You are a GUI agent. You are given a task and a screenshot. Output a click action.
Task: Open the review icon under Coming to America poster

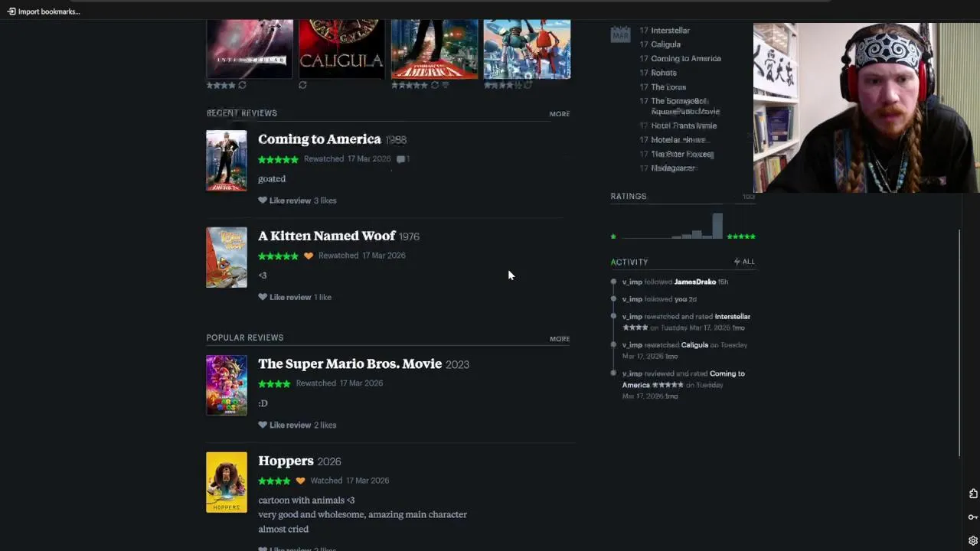click(446, 85)
